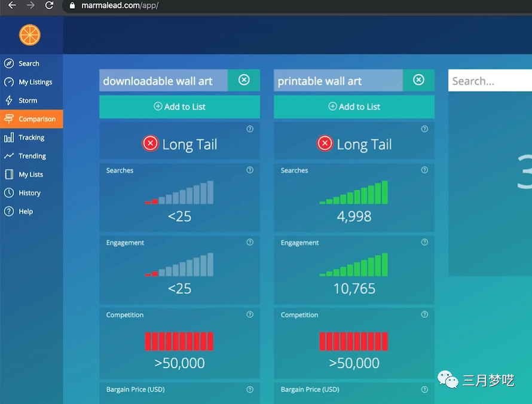Click the Marmalead orange logo
532x404 pixels.
pos(30,35)
